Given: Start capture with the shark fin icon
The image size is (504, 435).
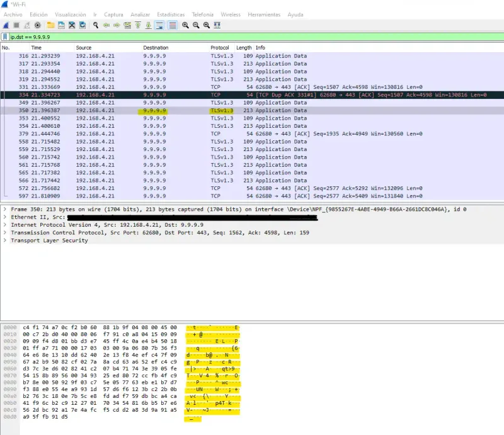Looking at the screenshot, I should [6, 25].
